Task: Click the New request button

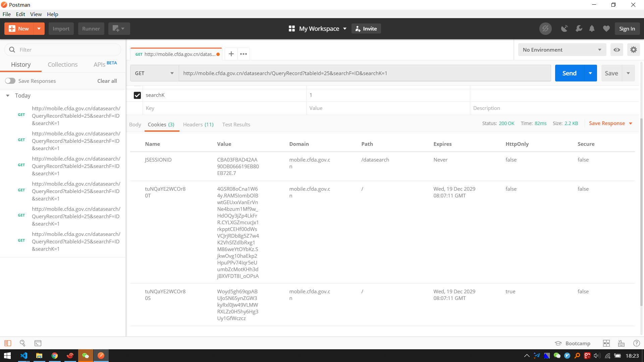Action: (x=19, y=29)
